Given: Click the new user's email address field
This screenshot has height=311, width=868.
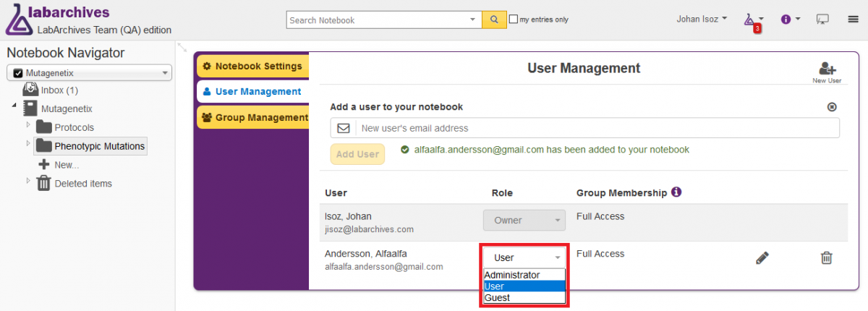Looking at the screenshot, I should click(585, 128).
